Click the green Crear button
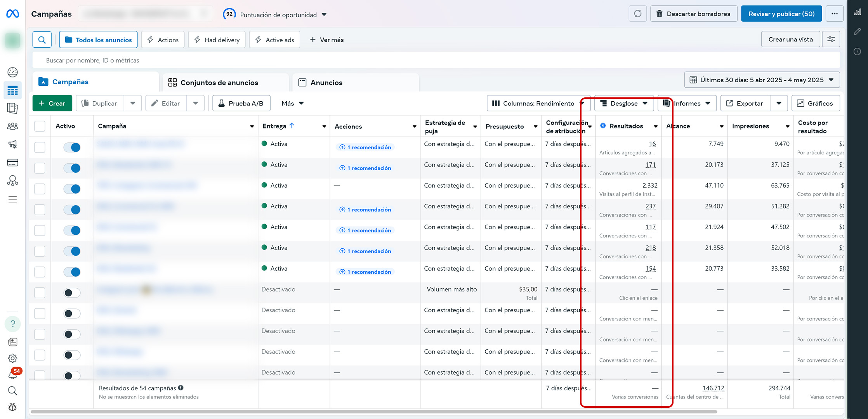 point(52,103)
